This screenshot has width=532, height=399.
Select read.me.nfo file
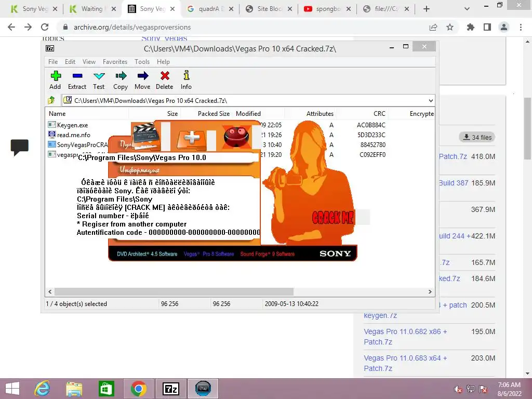73,135
